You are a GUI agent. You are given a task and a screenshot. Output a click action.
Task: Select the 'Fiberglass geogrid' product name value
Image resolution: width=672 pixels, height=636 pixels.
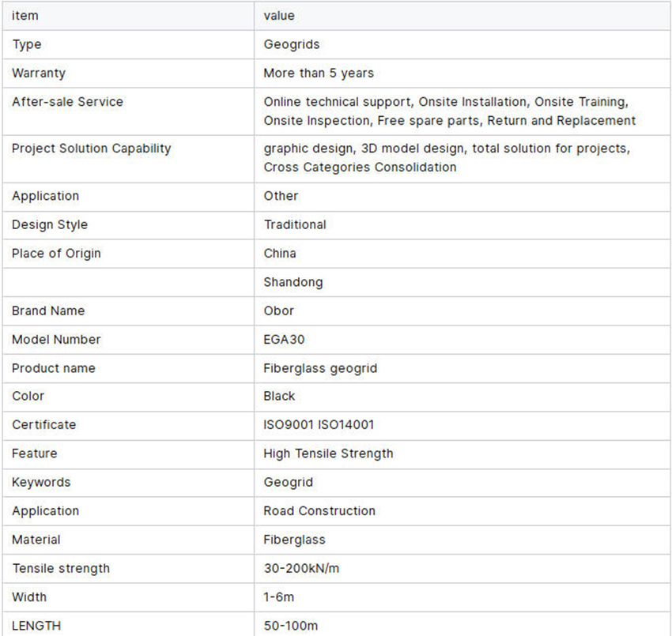320,368
